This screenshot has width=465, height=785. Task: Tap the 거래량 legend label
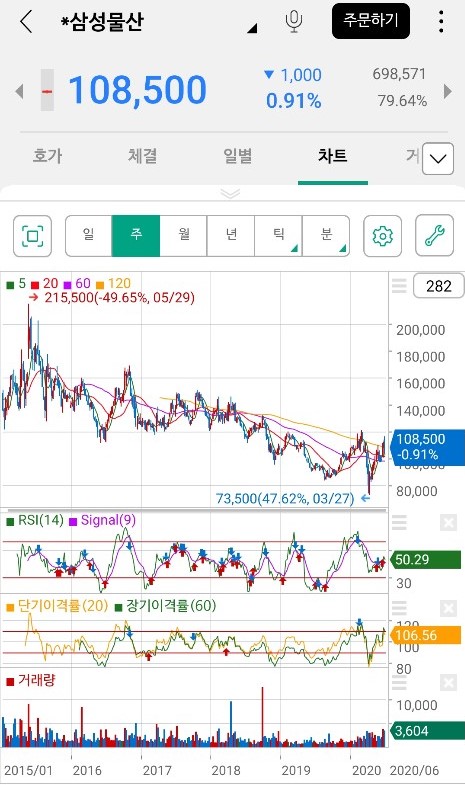[x=31, y=680]
